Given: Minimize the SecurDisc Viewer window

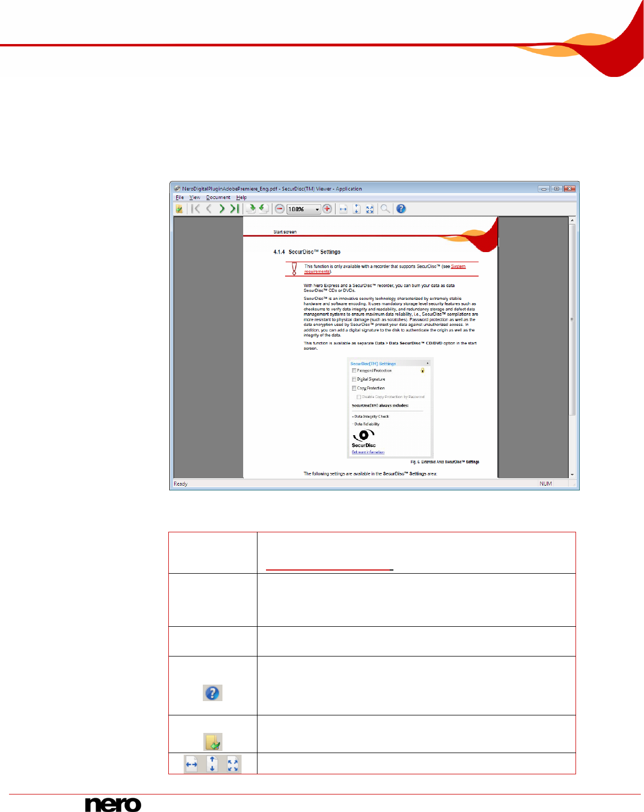Looking at the screenshot, I should pyautogui.click(x=544, y=188).
